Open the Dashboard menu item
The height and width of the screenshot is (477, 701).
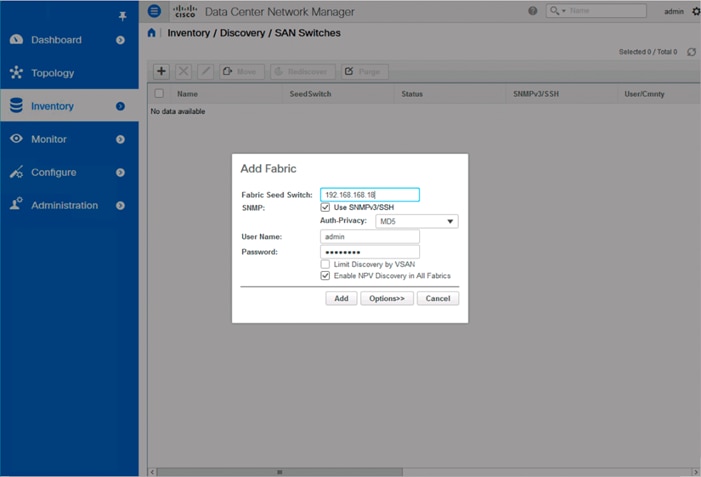coord(56,40)
